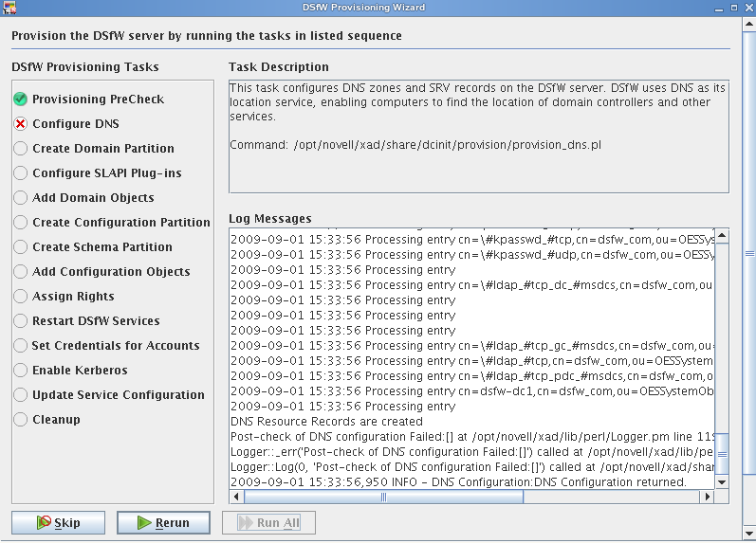
Task: Click the 'Post-check of DNS configuration Failed' log line
Action: click(472, 437)
